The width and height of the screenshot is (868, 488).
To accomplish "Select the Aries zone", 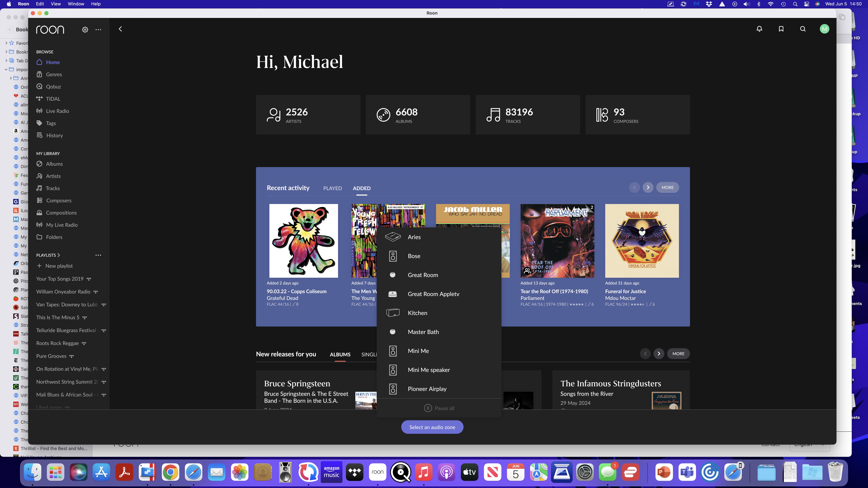I will (x=439, y=237).
